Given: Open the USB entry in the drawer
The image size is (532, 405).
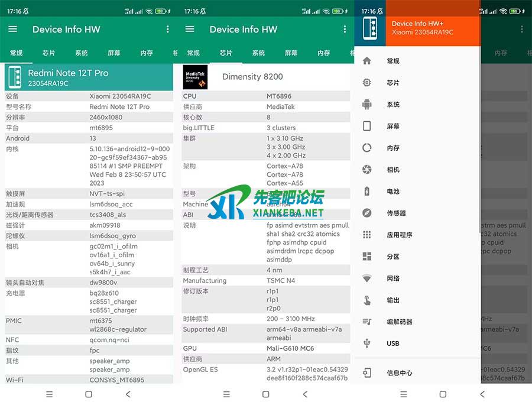Looking at the screenshot, I should click(x=392, y=344).
